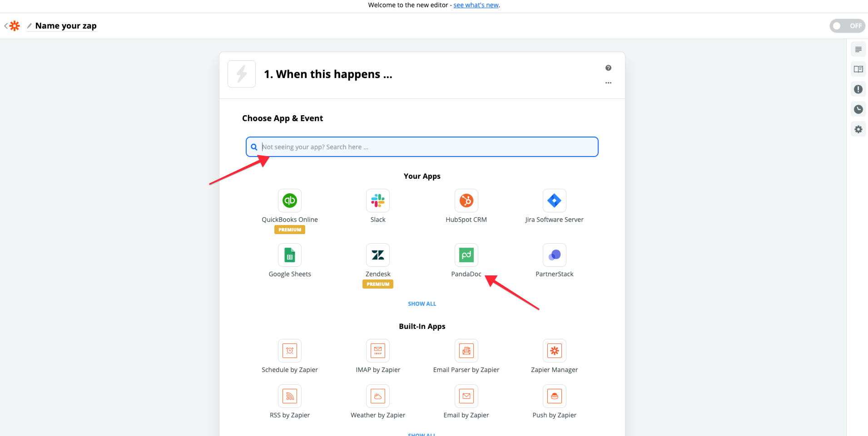Screen dimensions: 868x436
Task: Click the app search input field
Action: (422, 147)
